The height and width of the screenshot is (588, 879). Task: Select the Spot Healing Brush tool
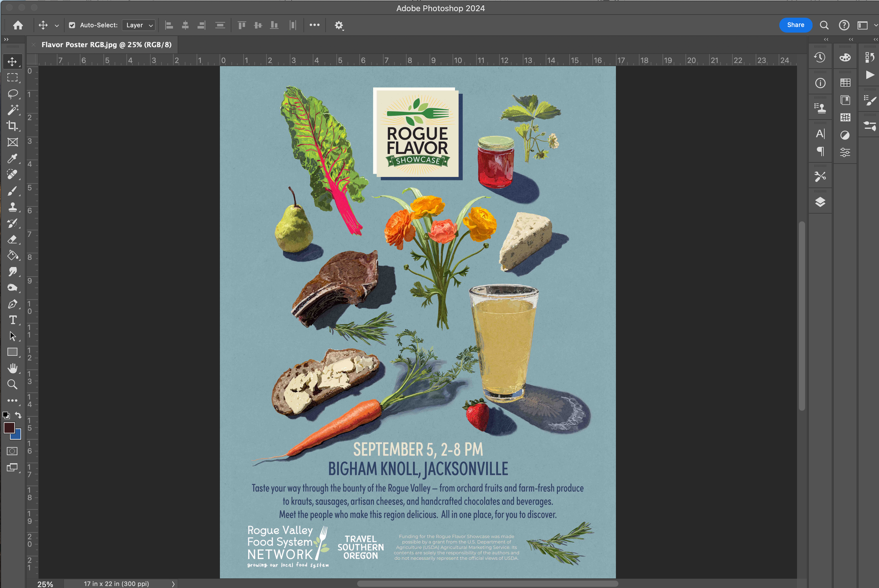(x=12, y=174)
